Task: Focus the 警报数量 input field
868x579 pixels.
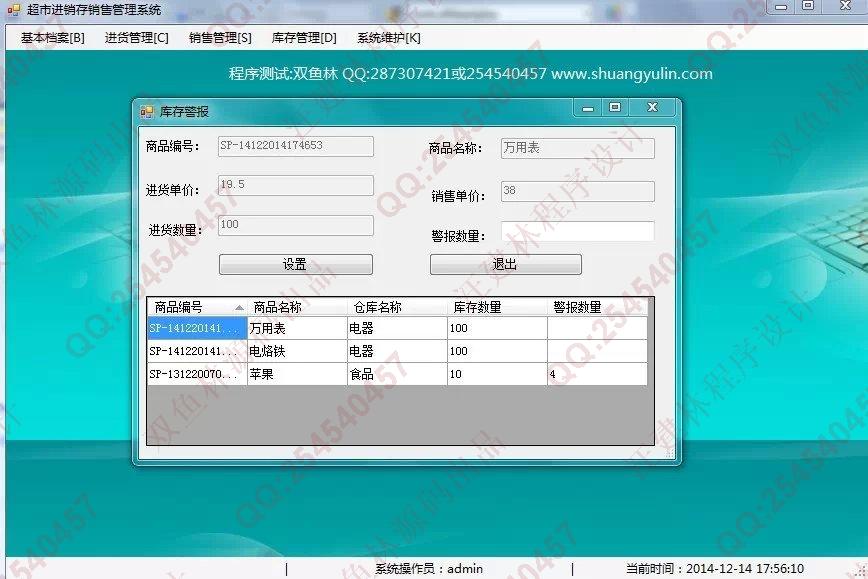Action: pos(577,231)
